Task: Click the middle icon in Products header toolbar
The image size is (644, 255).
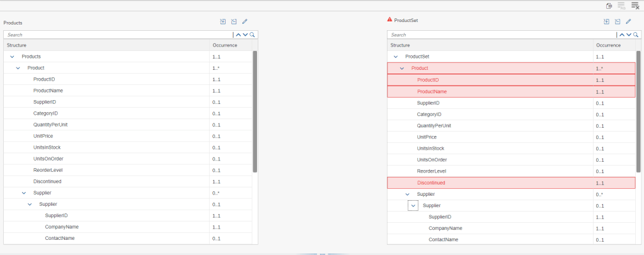Action: point(234,21)
